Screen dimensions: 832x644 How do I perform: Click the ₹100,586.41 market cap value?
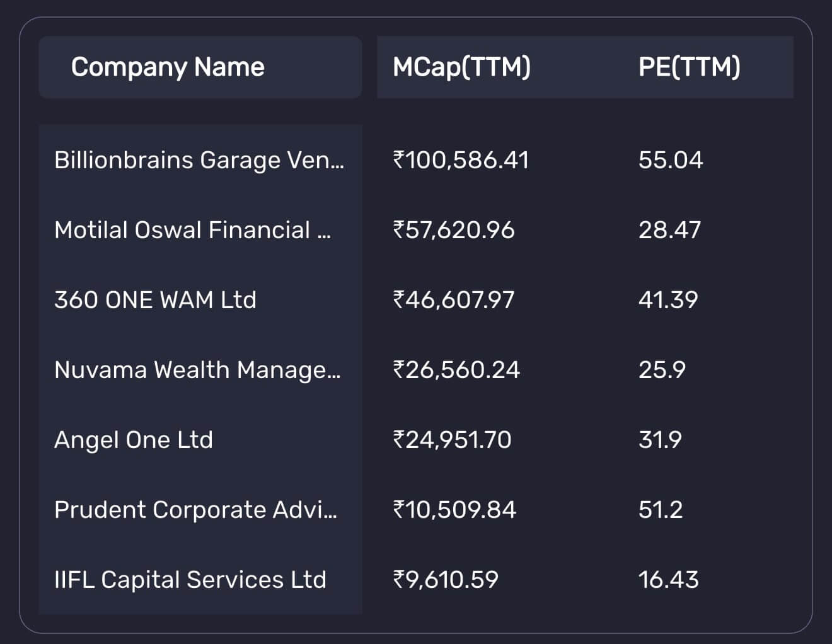[x=461, y=160]
